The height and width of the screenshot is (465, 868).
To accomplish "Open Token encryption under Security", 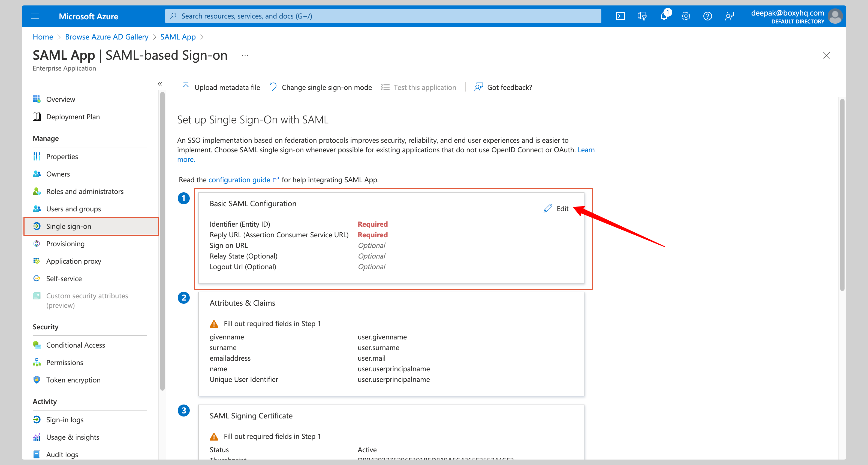I will click(x=73, y=380).
